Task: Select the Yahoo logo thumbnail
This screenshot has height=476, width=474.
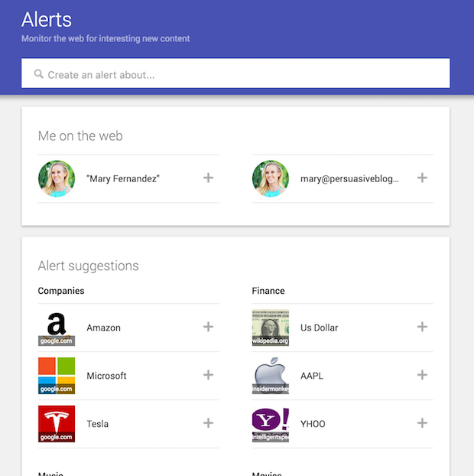Action: coord(271,424)
